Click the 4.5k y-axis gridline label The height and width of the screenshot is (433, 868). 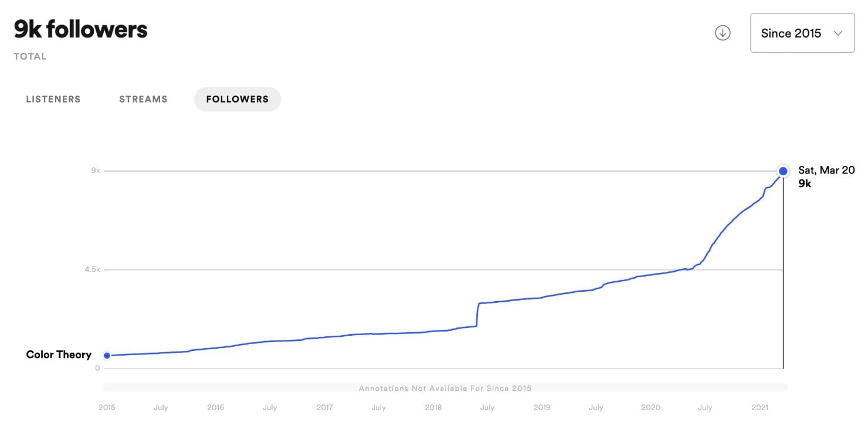point(93,270)
